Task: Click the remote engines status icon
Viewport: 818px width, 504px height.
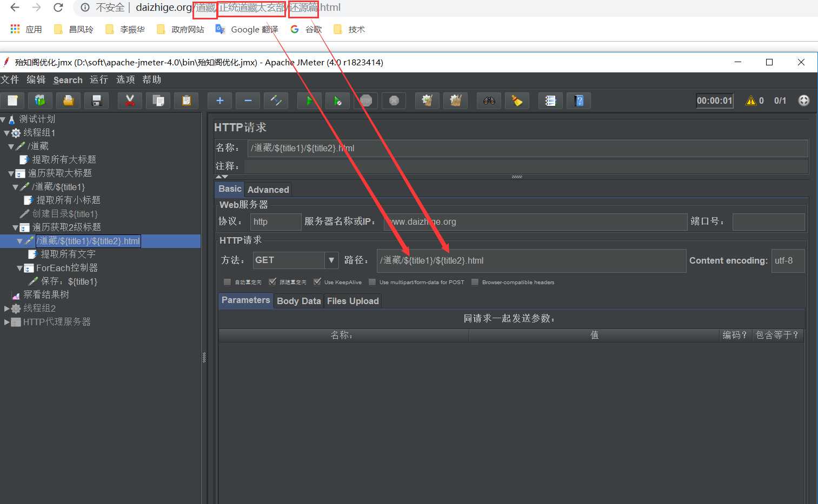Action: (804, 100)
